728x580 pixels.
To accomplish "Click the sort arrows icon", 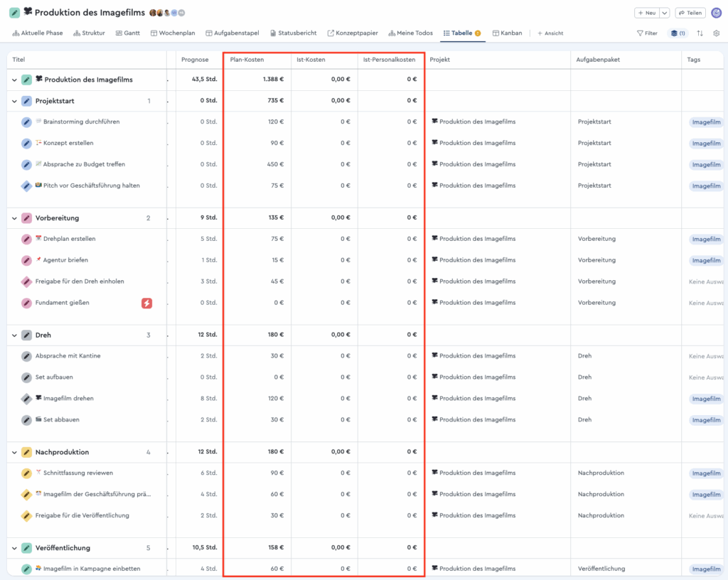I will (700, 33).
